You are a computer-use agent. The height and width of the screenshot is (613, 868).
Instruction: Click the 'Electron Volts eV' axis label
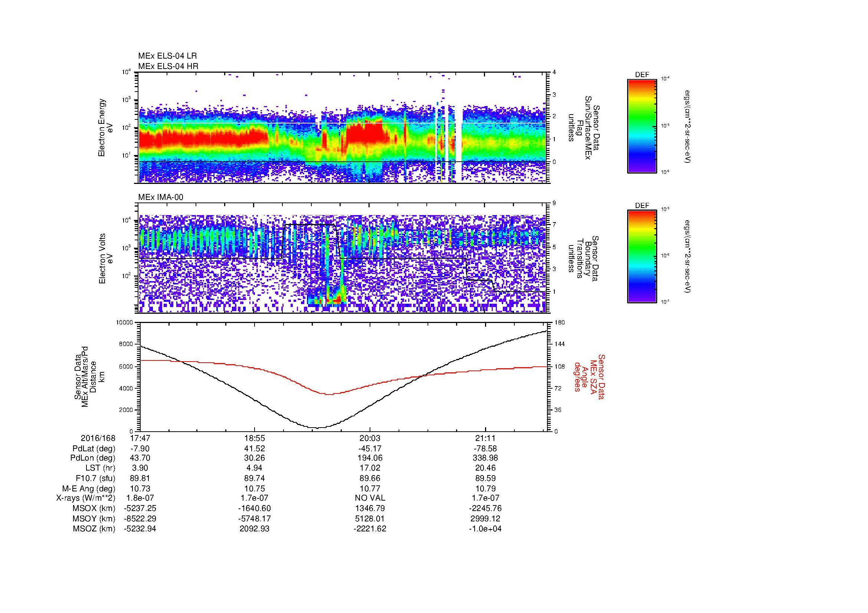click(x=106, y=258)
